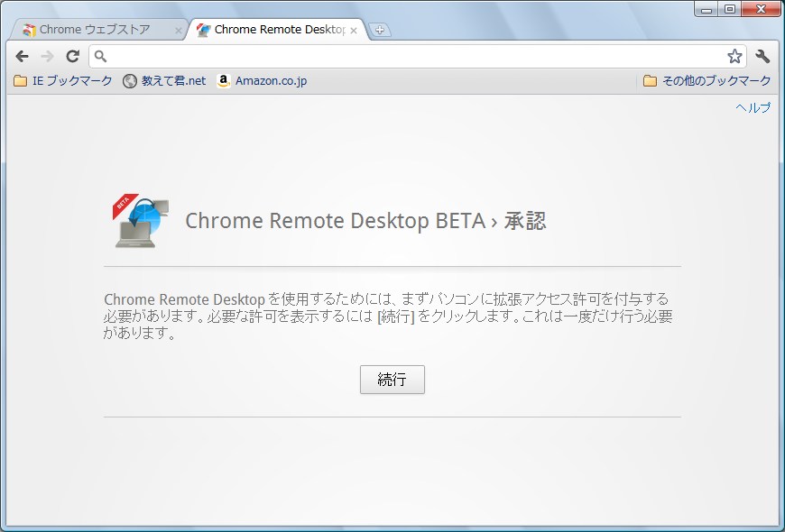Open a new tab with the plus button
The width and height of the screenshot is (785, 532).
(x=380, y=30)
